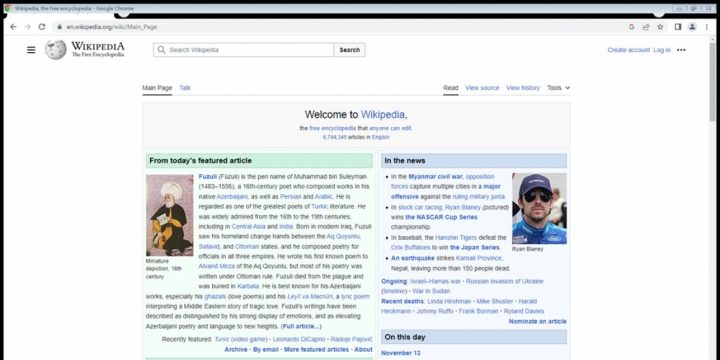
Task: Open Chrome three-dot menu
Action: tap(707, 27)
